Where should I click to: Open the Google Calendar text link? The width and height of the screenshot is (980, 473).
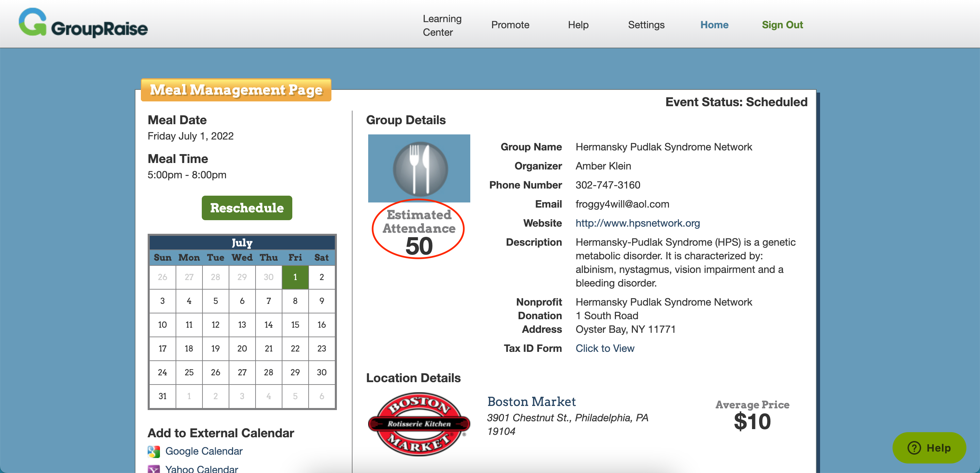pyautogui.click(x=203, y=451)
